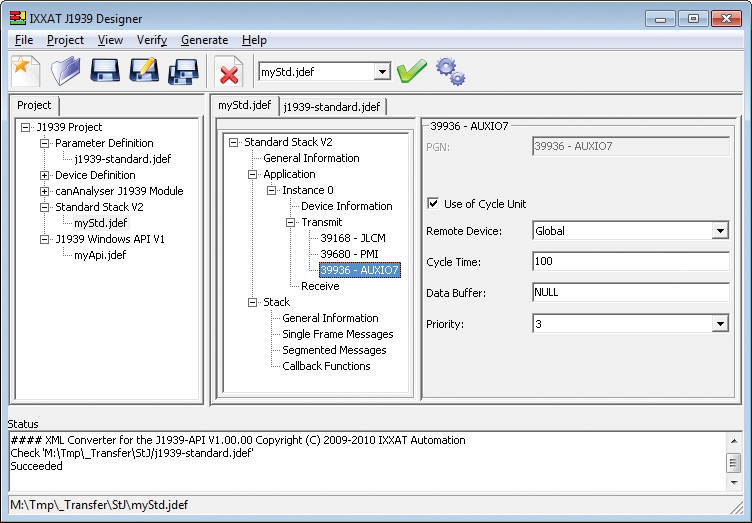Expand the Device Definition tree node

[44, 175]
